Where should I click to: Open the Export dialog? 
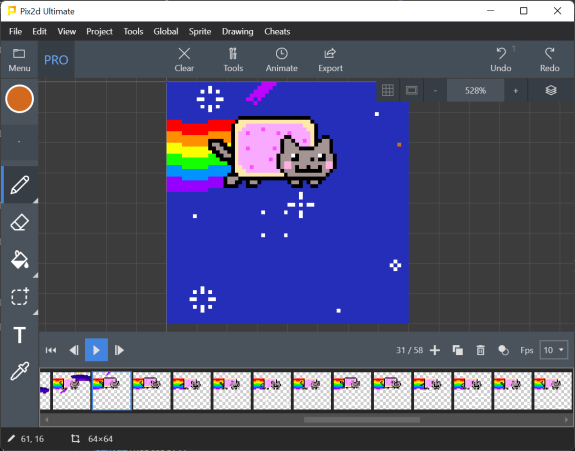coord(330,60)
